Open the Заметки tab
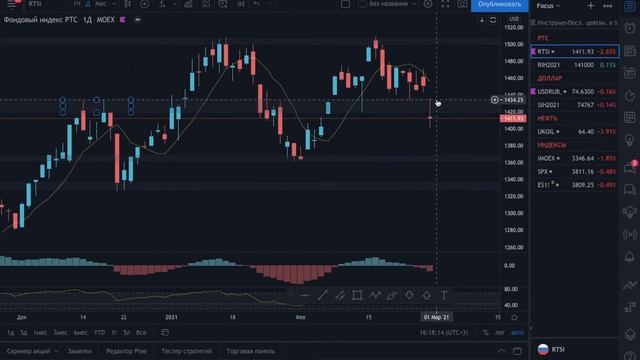Image resolution: width=640 pixels, height=360 pixels. coord(80,351)
